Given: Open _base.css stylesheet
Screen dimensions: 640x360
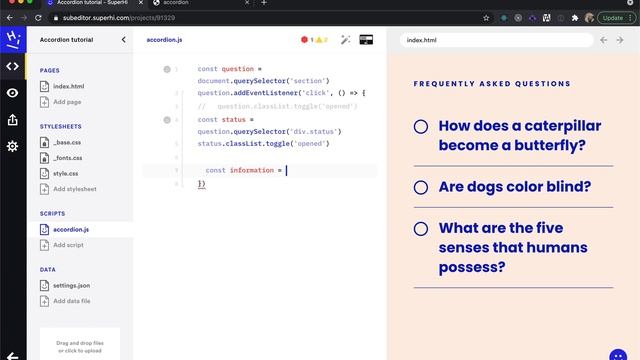Looking at the screenshot, I should pyautogui.click(x=67, y=142).
